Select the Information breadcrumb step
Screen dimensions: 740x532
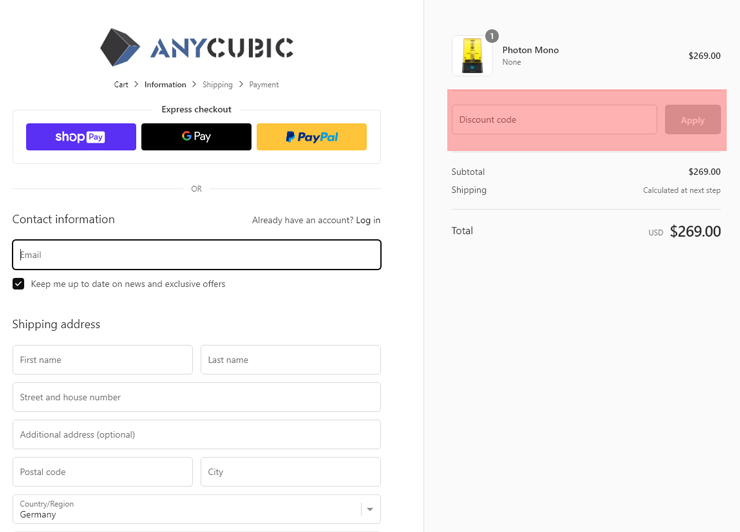click(x=165, y=84)
